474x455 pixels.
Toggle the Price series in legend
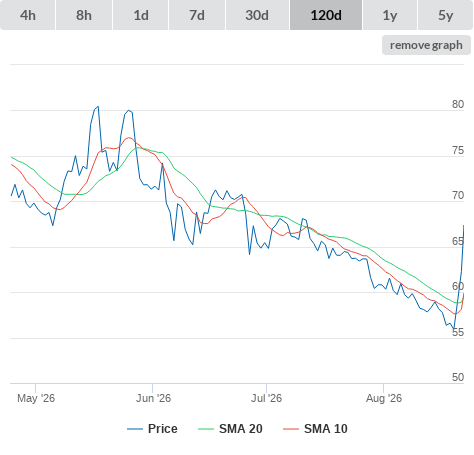click(x=152, y=429)
